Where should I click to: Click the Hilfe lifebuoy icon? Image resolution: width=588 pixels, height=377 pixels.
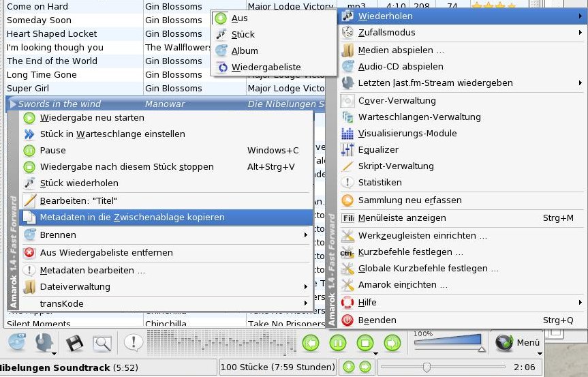[347, 303]
